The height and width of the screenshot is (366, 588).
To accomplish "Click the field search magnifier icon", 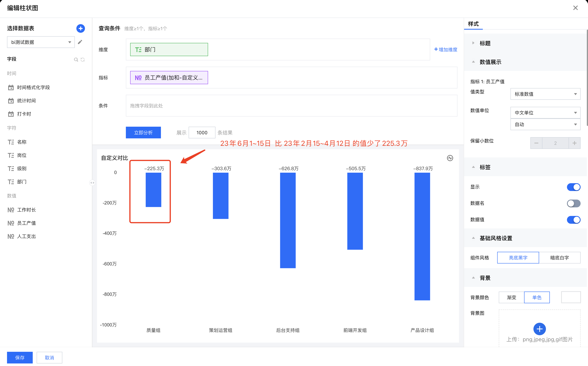I will (x=76, y=60).
